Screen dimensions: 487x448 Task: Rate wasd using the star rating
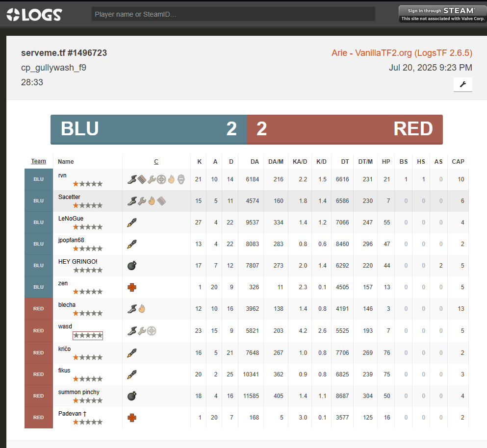pyautogui.click(x=88, y=336)
